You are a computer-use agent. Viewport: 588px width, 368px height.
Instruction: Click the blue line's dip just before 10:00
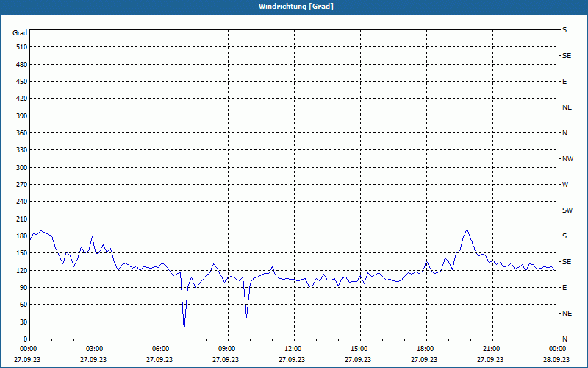[x=246, y=317]
